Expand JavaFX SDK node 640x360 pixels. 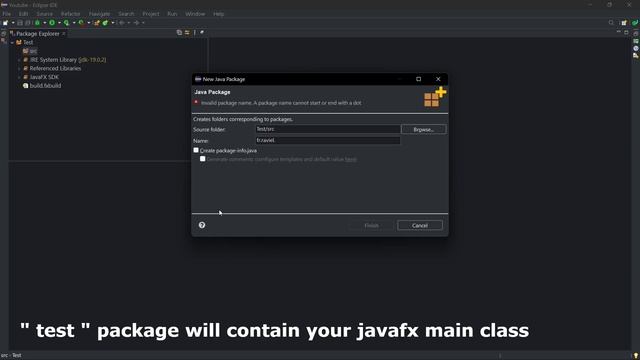(19, 77)
